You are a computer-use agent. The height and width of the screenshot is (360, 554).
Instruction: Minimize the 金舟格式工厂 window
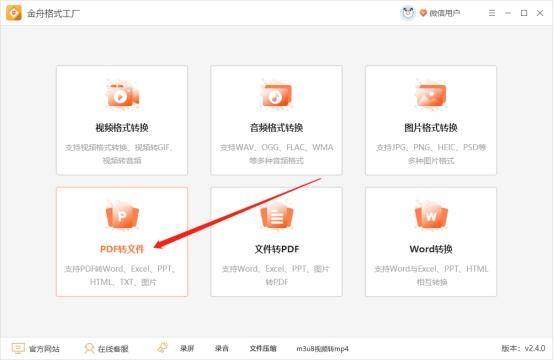508,13
